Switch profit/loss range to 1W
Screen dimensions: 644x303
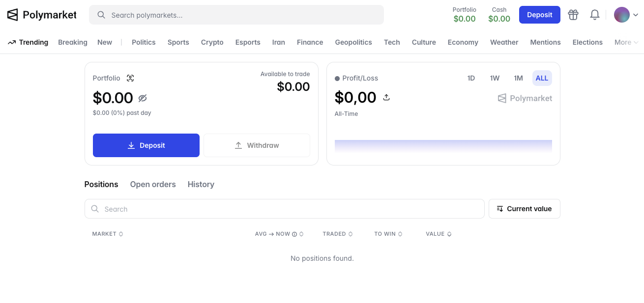click(x=495, y=78)
